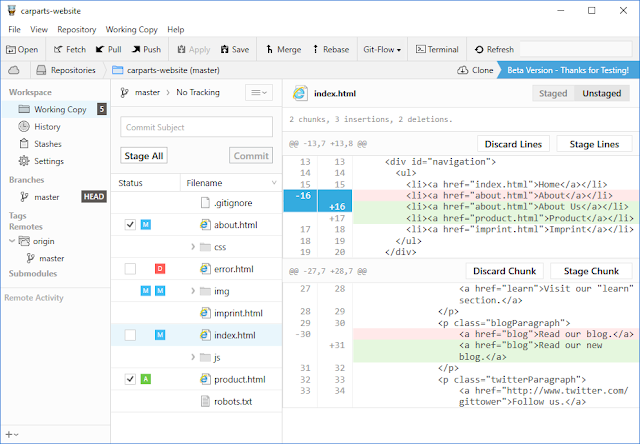Viewport: 640px width, 444px height.
Task: Click the Save stash button
Action: [x=235, y=49]
